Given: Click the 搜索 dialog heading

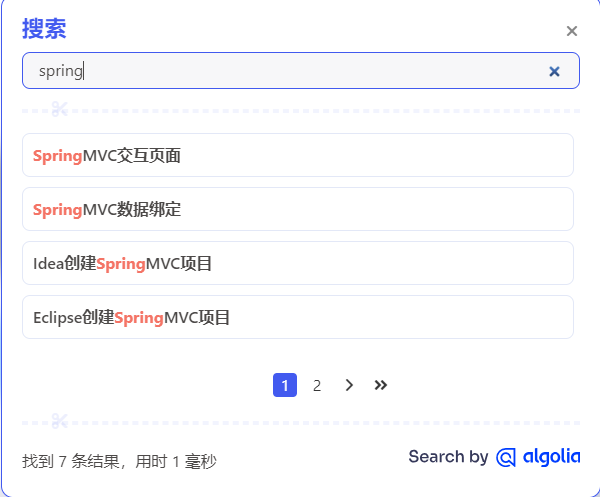Looking at the screenshot, I should point(44,29).
